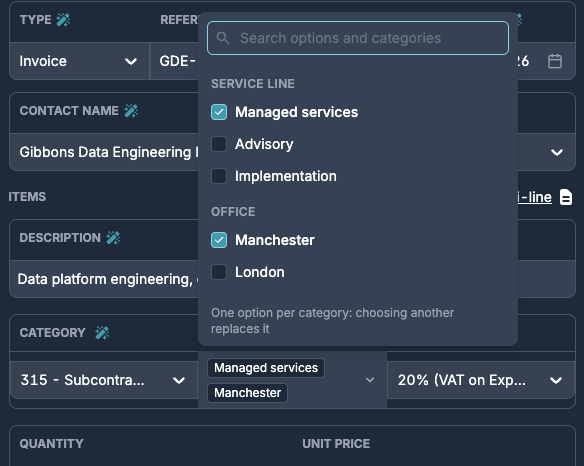The image size is (584, 466).
Task: Check the Implementation checkbox
Action: (x=219, y=176)
